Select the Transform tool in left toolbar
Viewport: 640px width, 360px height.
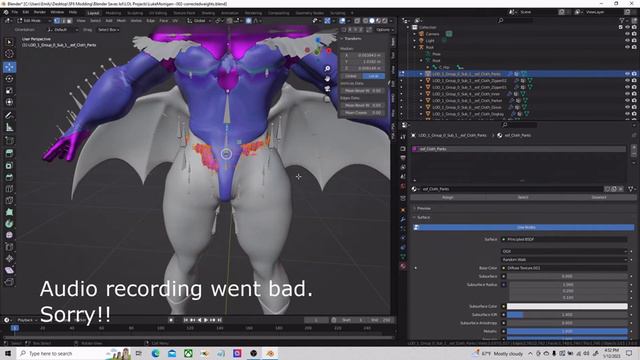9,102
